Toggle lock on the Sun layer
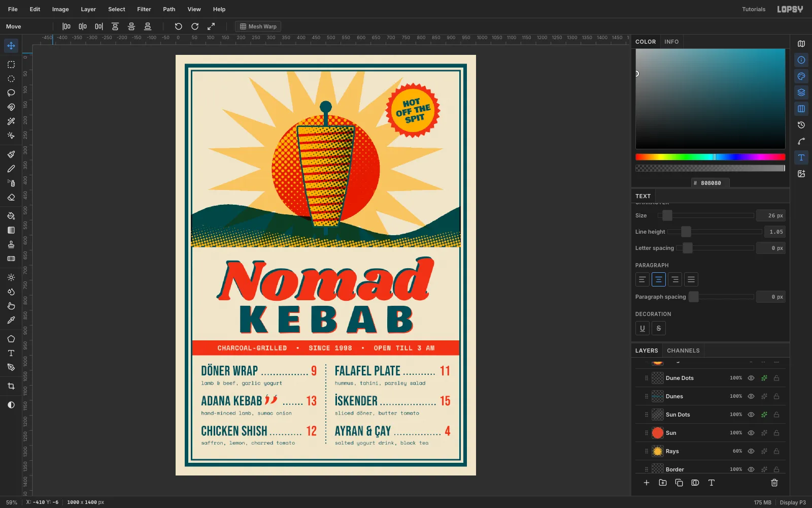Screen dimensions: 812x508 point(776,433)
